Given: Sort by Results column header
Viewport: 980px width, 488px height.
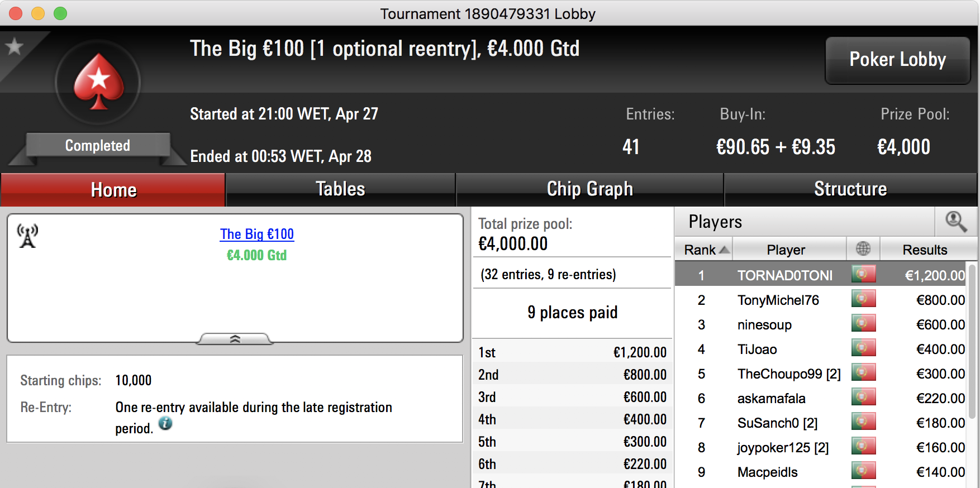Looking at the screenshot, I should [925, 249].
